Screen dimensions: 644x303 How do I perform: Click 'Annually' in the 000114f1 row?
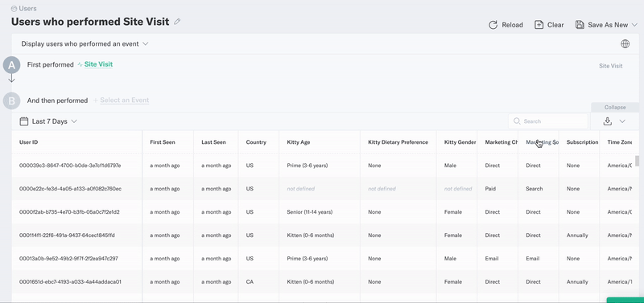(577, 235)
